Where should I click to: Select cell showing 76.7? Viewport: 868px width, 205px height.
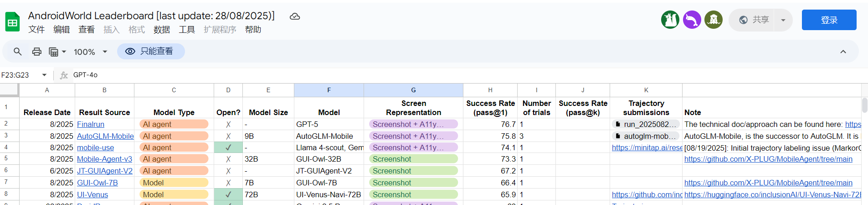(x=490, y=124)
